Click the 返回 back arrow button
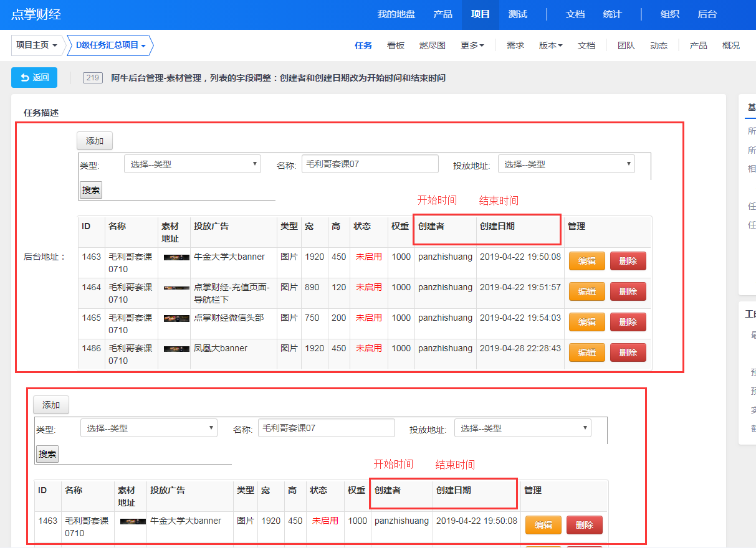Screen dimensions: 756x553 pos(34,77)
